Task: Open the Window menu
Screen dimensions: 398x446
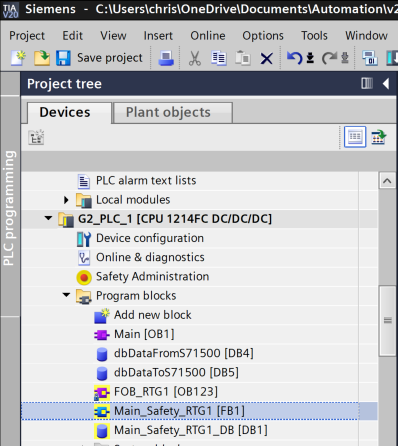Action: [366, 36]
